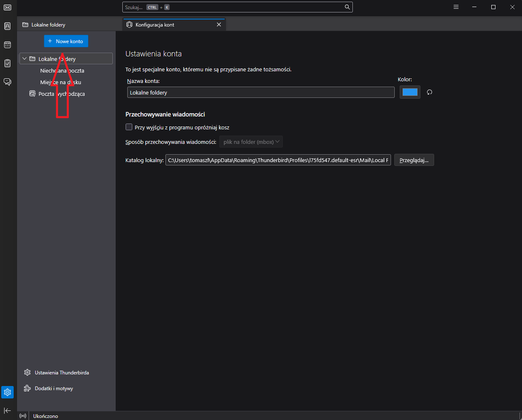Click the Settings gear in spaces toolbar
This screenshot has height=420, width=522.
(7, 392)
